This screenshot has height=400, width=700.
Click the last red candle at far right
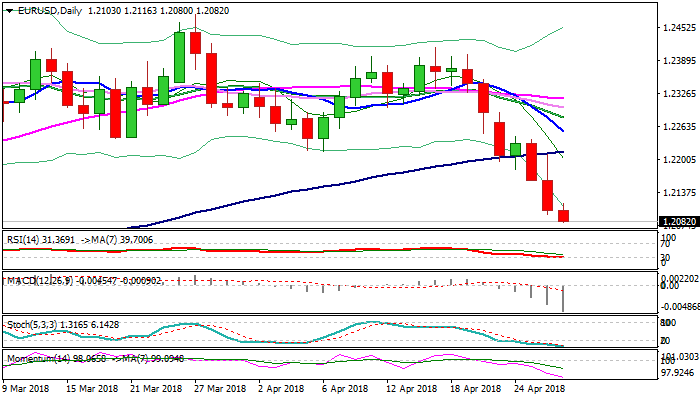pos(564,216)
